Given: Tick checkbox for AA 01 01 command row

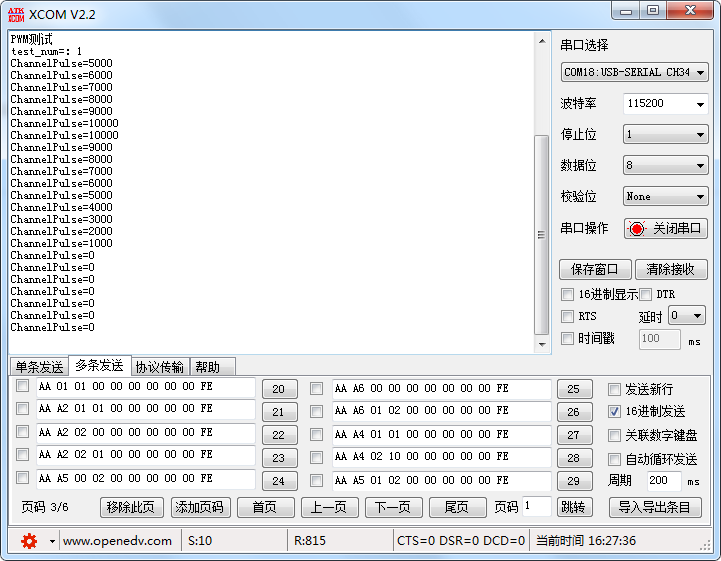Looking at the screenshot, I should (22, 386).
